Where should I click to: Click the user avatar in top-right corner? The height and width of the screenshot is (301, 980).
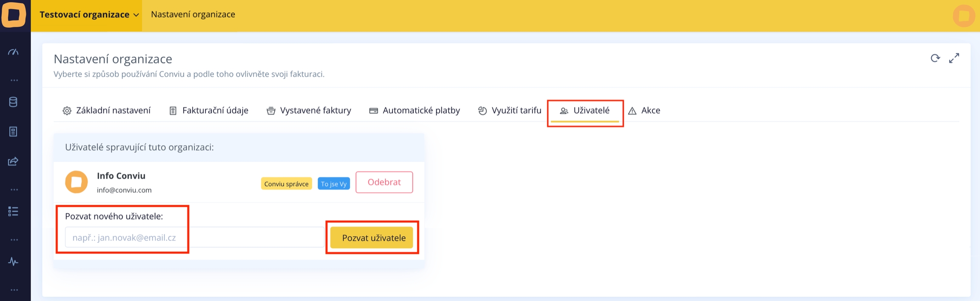963,16
